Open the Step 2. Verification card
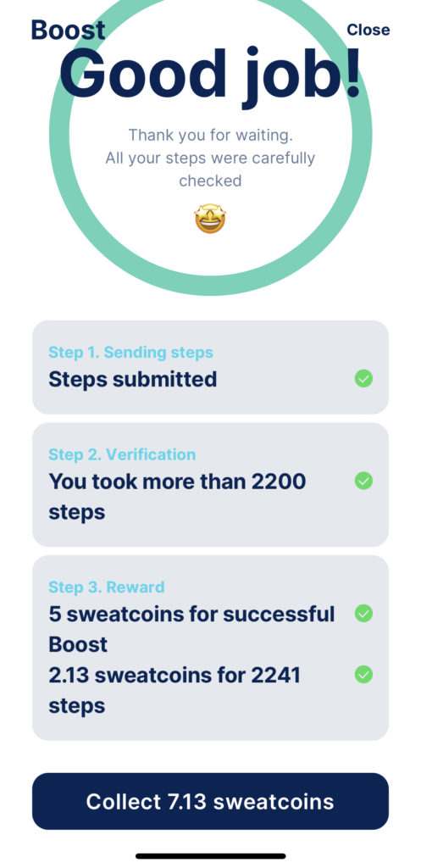The height and width of the screenshot is (868, 421). tap(210, 484)
